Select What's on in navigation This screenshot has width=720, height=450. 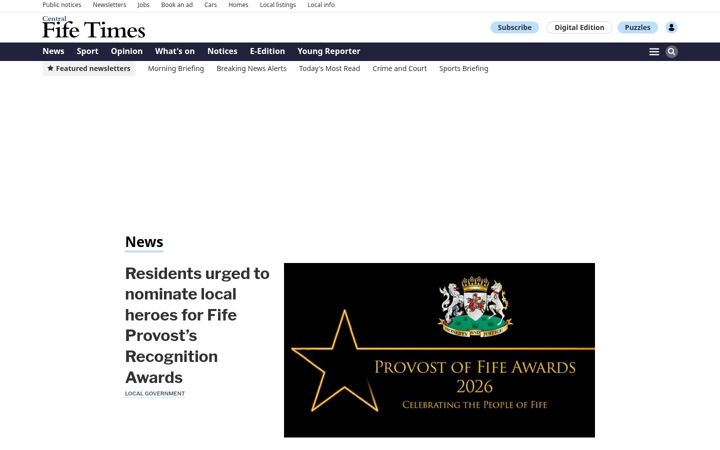pos(174,51)
